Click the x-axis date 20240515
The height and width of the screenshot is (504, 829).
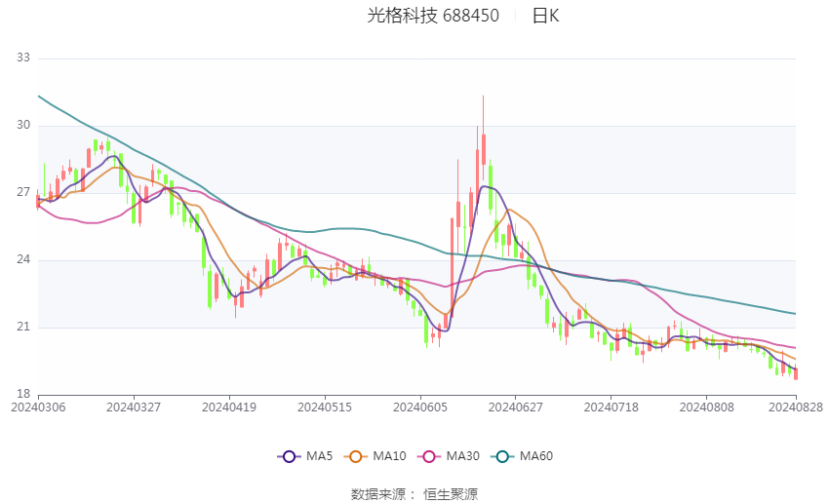tap(325, 407)
